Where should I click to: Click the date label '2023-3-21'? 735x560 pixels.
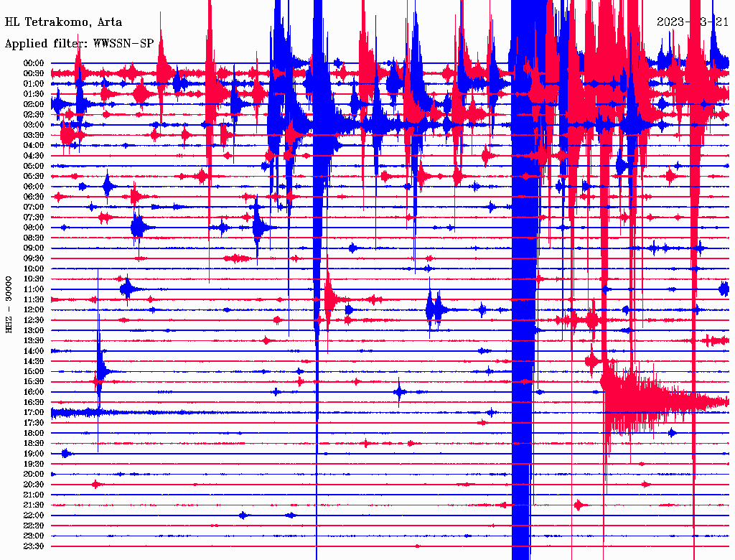[x=693, y=22]
